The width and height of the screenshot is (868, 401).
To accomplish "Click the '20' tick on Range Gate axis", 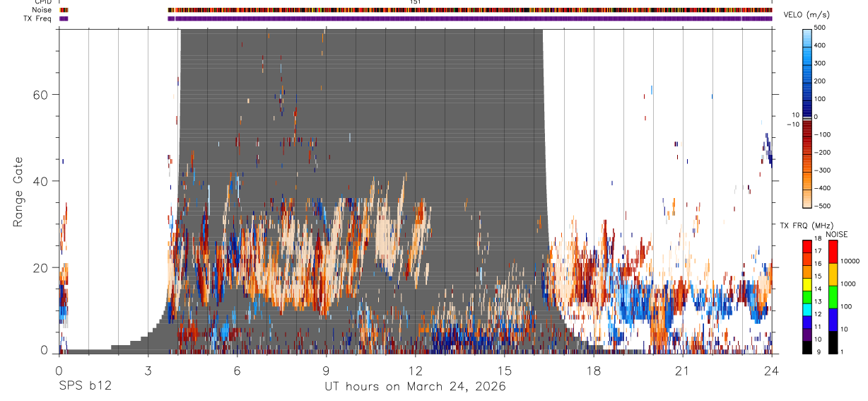I will point(42,267).
